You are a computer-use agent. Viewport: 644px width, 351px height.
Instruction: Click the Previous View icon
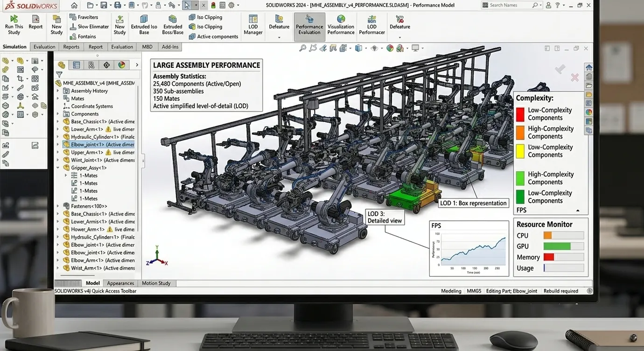click(x=323, y=48)
